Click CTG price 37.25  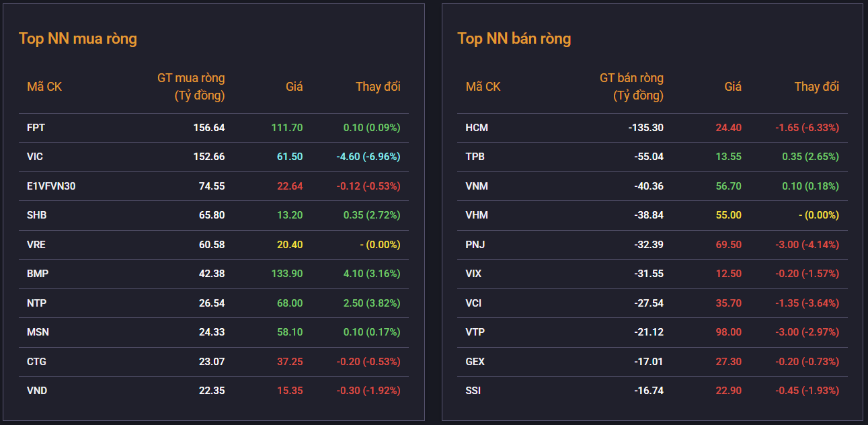click(290, 362)
